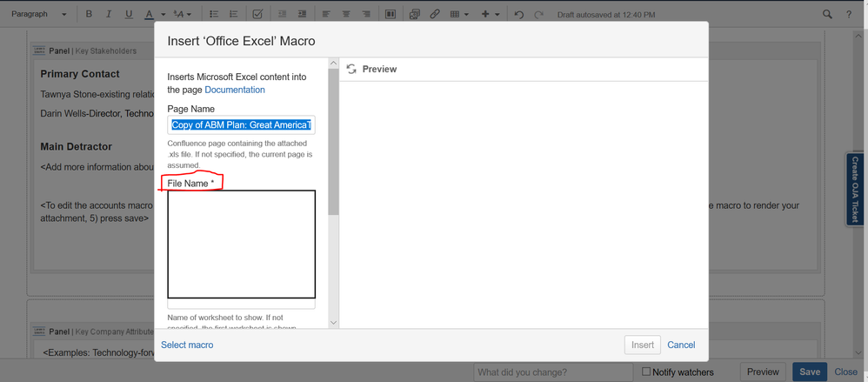Click the Insert button in macro dialog
The width and height of the screenshot is (868, 382).
point(643,345)
